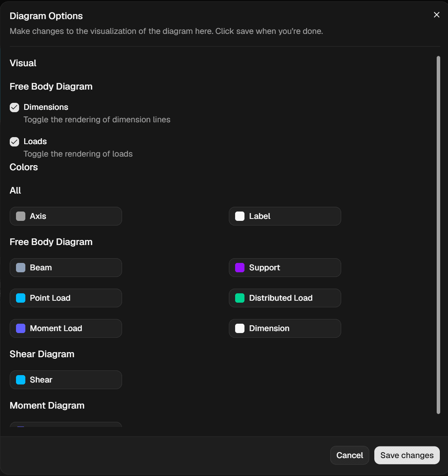Click the white Dimension swatch
The image size is (448, 476).
[240, 328]
